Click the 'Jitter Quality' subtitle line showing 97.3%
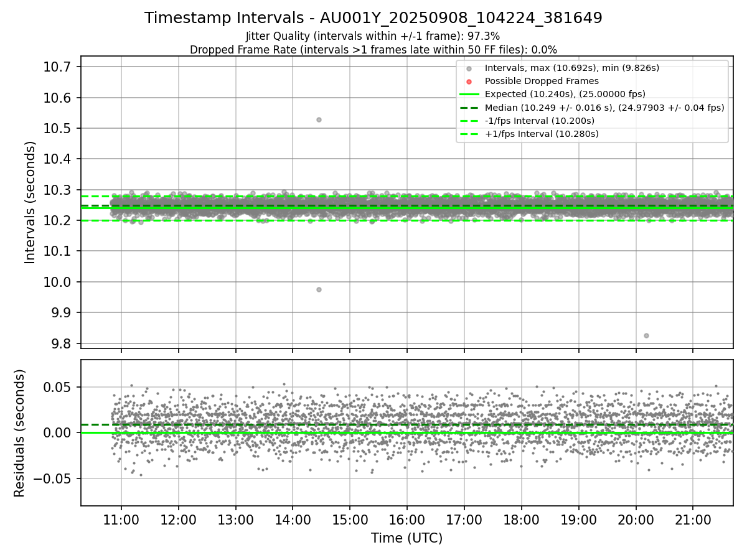The width and height of the screenshot is (747, 560). coord(373,37)
